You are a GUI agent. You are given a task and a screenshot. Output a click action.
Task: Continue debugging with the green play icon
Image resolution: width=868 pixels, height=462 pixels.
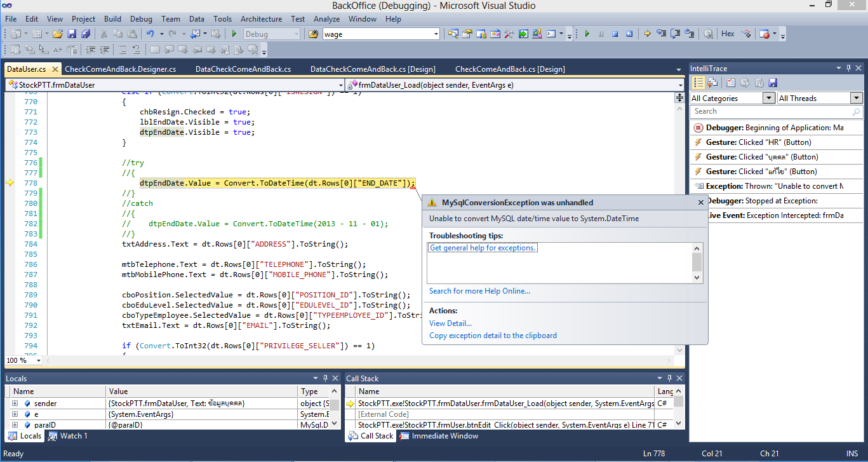587,34
